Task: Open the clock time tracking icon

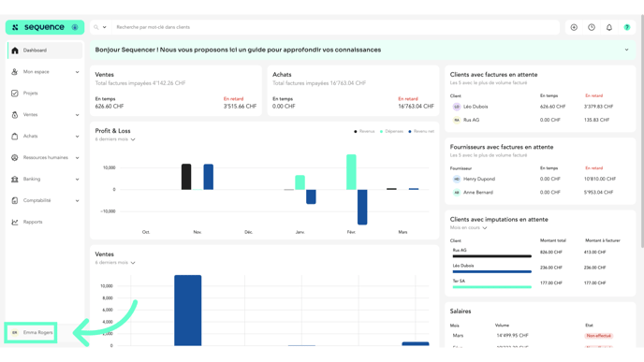Action: click(592, 27)
